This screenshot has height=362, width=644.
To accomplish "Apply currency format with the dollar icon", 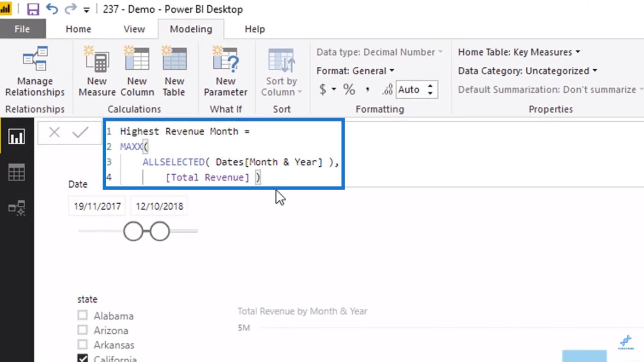I will pos(323,90).
